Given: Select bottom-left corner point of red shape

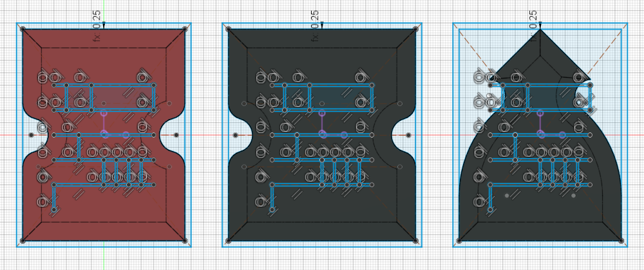Looking at the screenshot, I should click(x=23, y=241).
